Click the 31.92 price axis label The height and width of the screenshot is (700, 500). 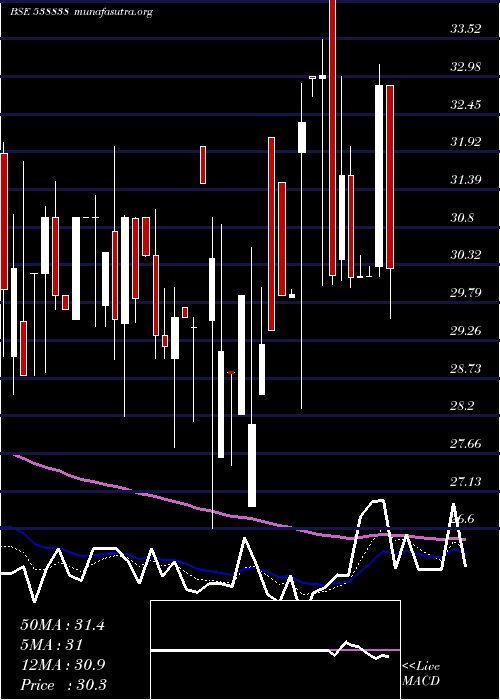click(465, 142)
